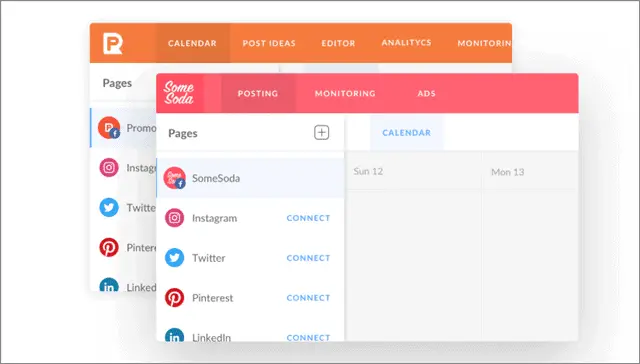Click Pinterest label in Some Soda list

point(212,298)
